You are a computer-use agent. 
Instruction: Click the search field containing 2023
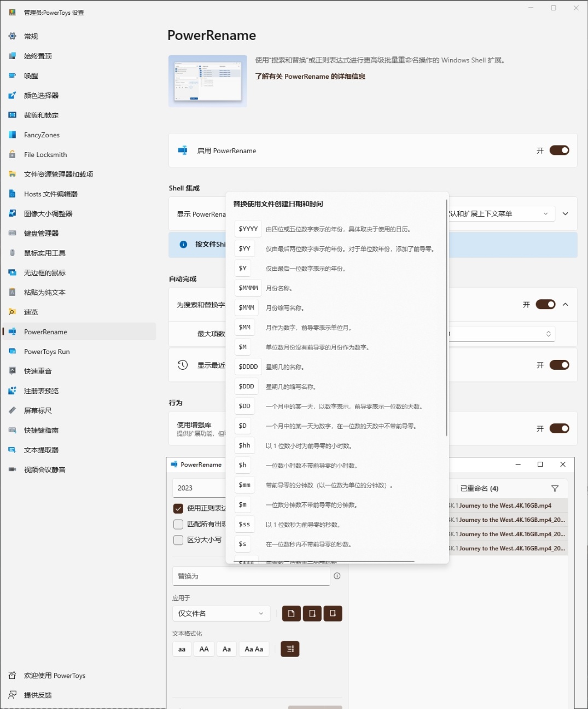click(200, 488)
